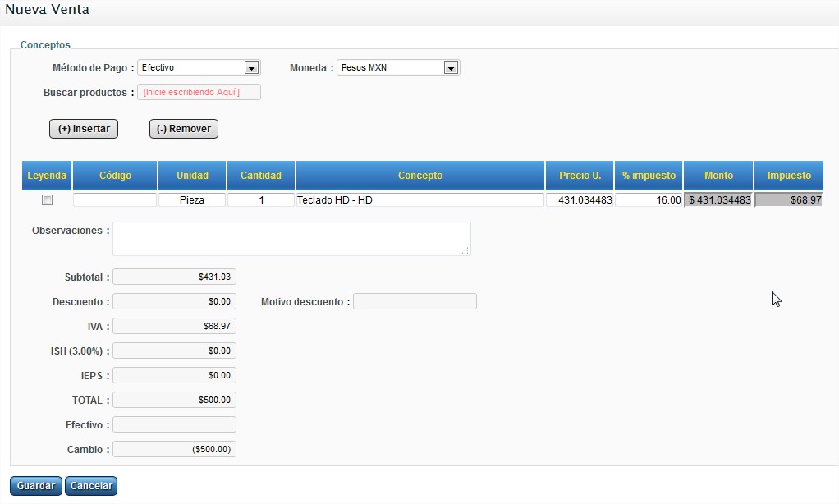The width and height of the screenshot is (839, 504).
Task: Toggle the Leyenda checkbox in product row
Action: coord(48,200)
